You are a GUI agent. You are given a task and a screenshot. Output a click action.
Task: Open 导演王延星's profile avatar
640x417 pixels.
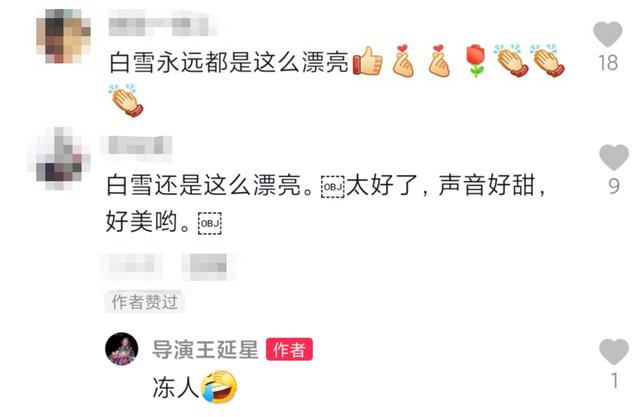(x=122, y=349)
